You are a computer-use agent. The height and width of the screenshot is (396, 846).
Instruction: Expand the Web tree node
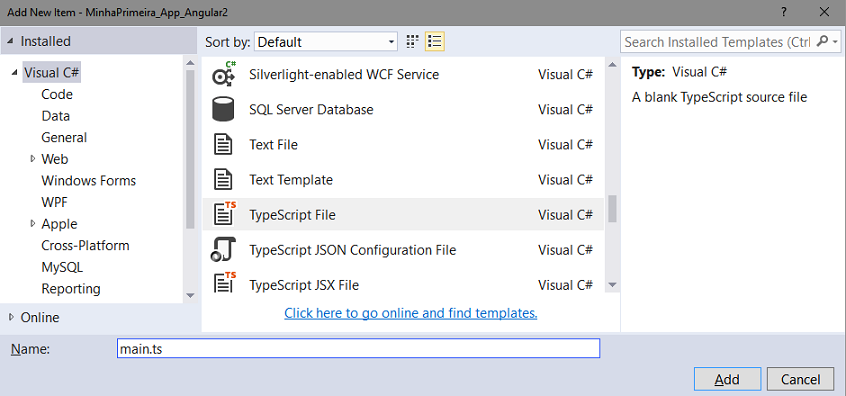click(x=33, y=159)
